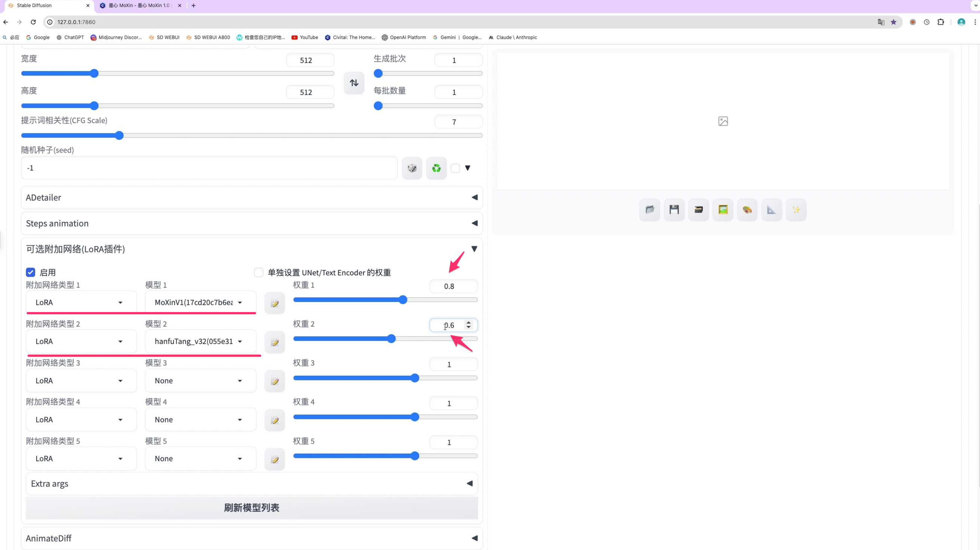
Task: Click the zip archive icon under preview
Action: coord(698,210)
